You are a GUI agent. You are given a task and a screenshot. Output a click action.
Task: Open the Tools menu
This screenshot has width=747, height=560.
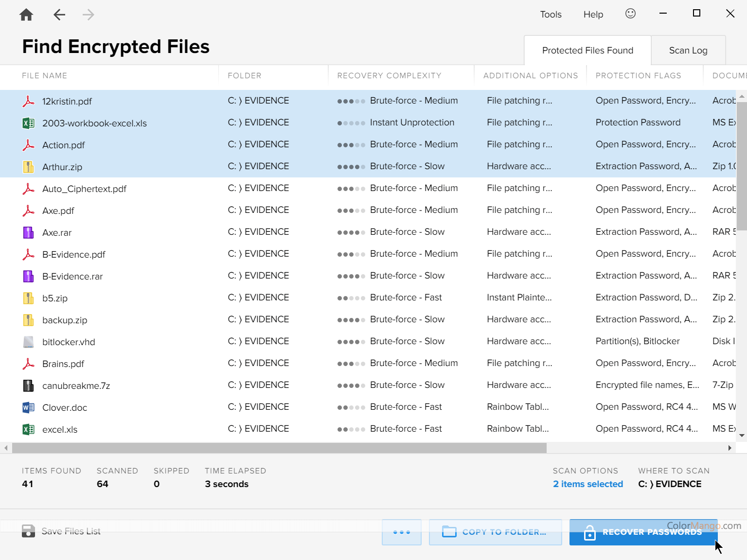pyautogui.click(x=551, y=15)
